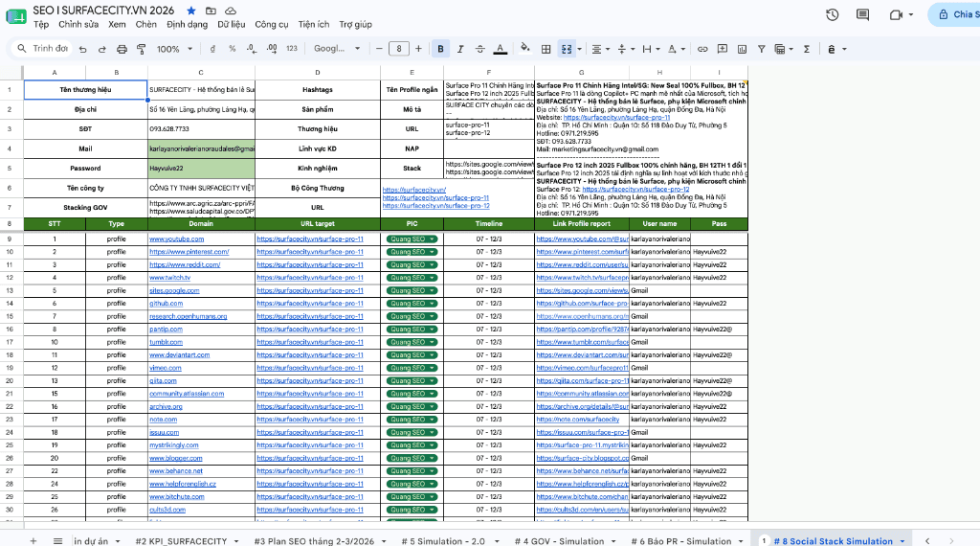Open text color picker
The image size is (980, 546).
(x=500, y=49)
